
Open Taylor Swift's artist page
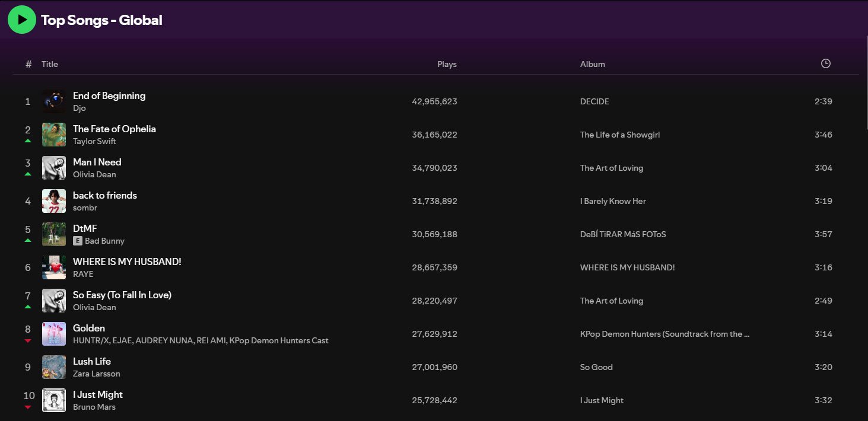(94, 141)
